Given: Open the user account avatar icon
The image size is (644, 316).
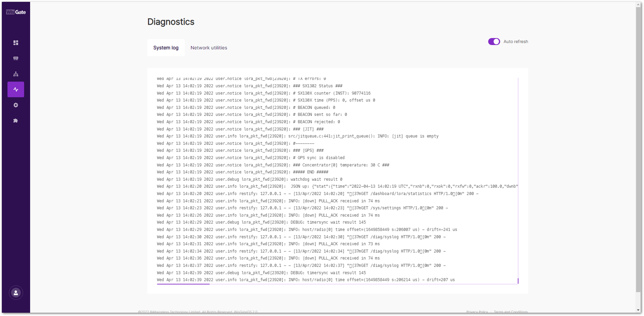Looking at the screenshot, I should 16,293.
